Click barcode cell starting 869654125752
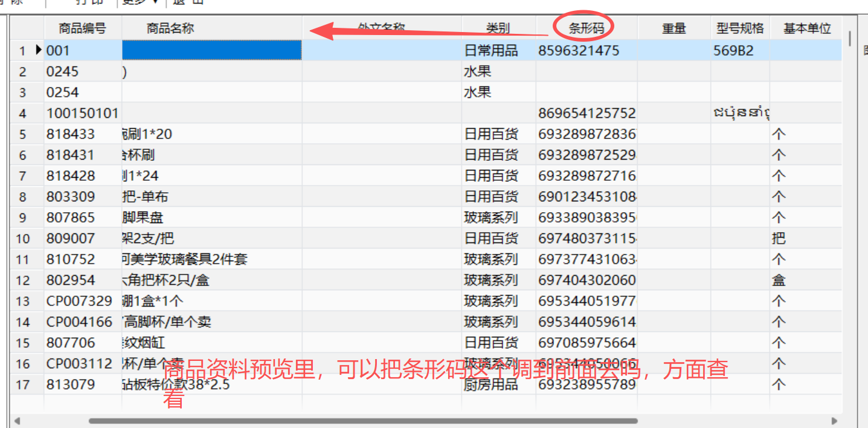 click(x=587, y=113)
